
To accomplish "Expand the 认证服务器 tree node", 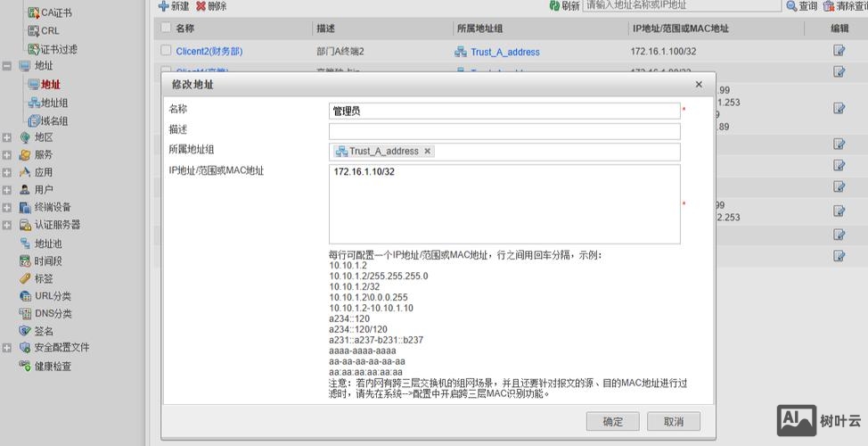I will pos(7,225).
